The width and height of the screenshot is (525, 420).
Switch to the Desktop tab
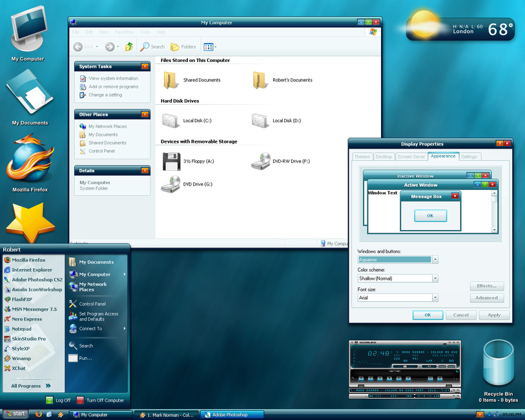(x=384, y=157)
